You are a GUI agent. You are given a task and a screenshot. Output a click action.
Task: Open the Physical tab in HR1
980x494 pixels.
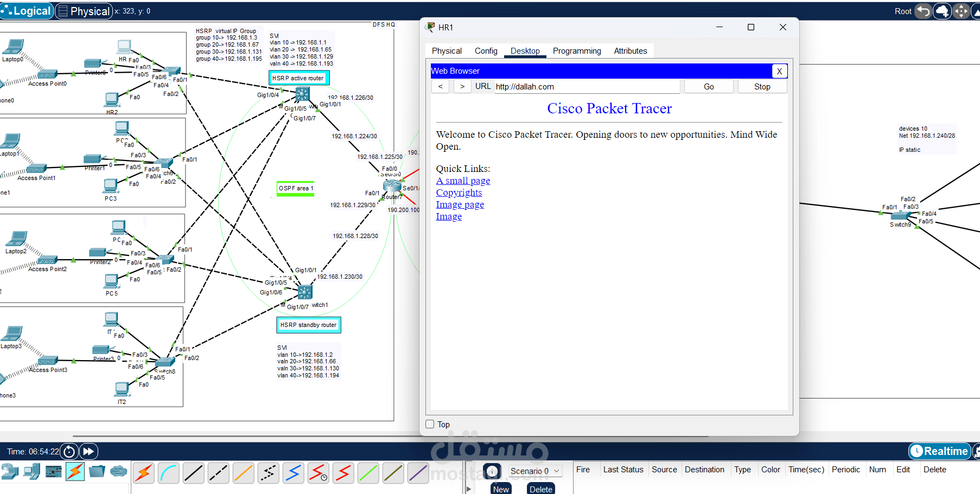[x=447, y=51]
